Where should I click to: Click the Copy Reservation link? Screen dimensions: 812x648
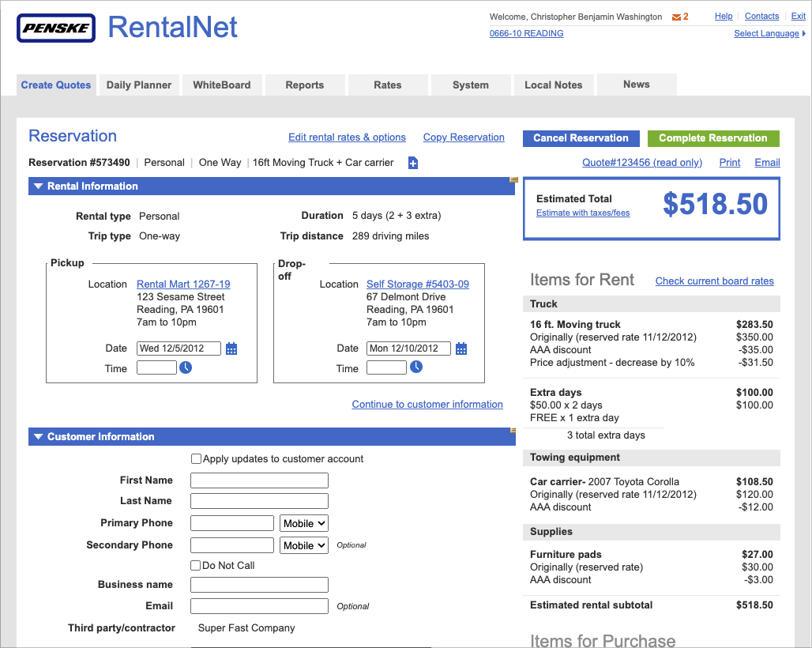[464, 138]
